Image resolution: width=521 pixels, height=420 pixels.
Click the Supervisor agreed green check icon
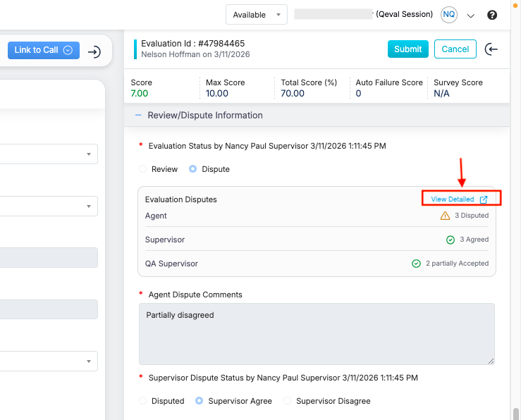point(450,240)
